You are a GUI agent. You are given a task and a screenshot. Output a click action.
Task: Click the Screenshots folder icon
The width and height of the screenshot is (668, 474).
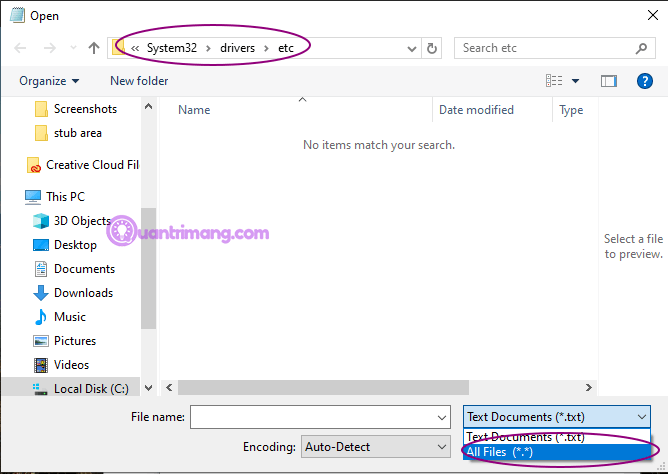tap(41, 109)
